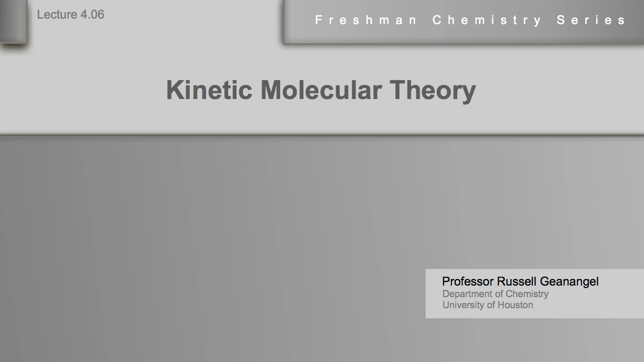Click the word Kinetic in title
This screenshot has height=362, width=644.
pos(209,90)
